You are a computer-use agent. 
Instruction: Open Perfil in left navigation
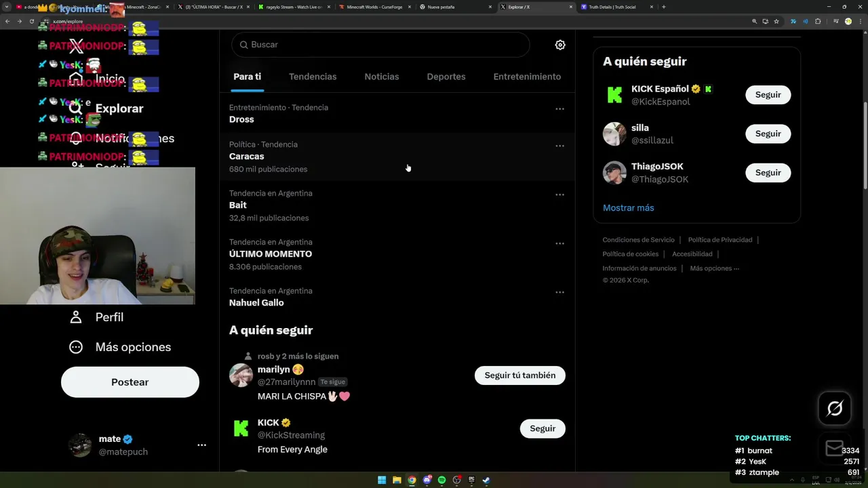click(96, 317)
